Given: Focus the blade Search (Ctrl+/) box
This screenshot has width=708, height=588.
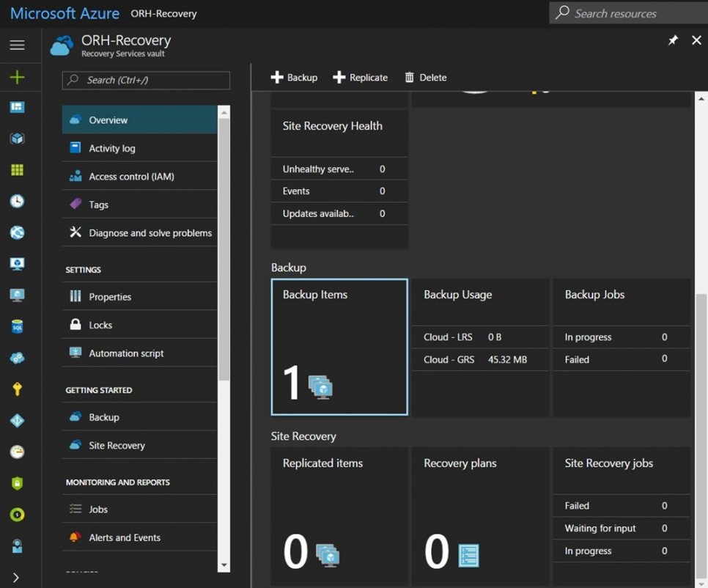Looking at the screenshot, I should click(x=146, y=81).
